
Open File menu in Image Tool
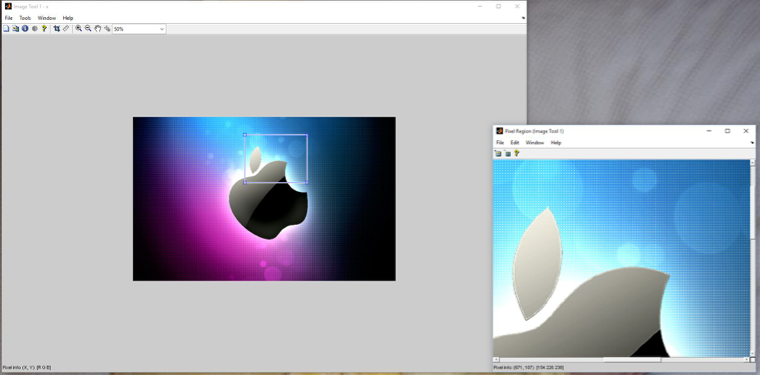9,18
